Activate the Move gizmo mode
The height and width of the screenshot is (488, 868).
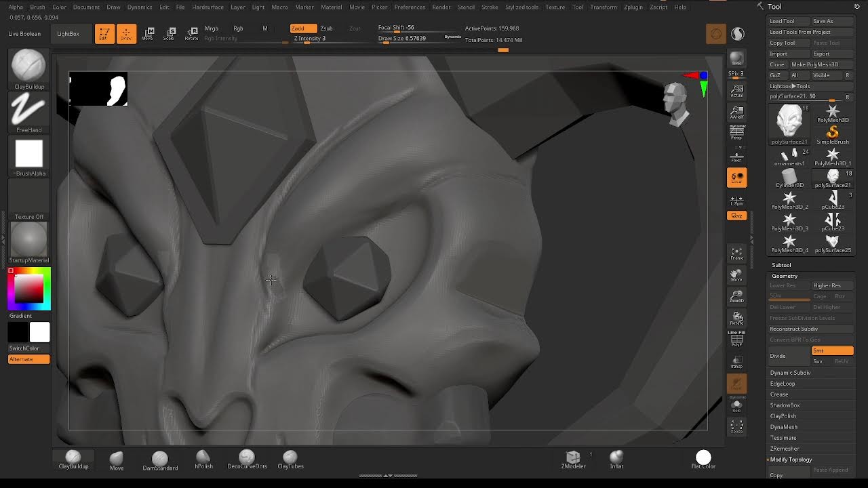[148, 33]
